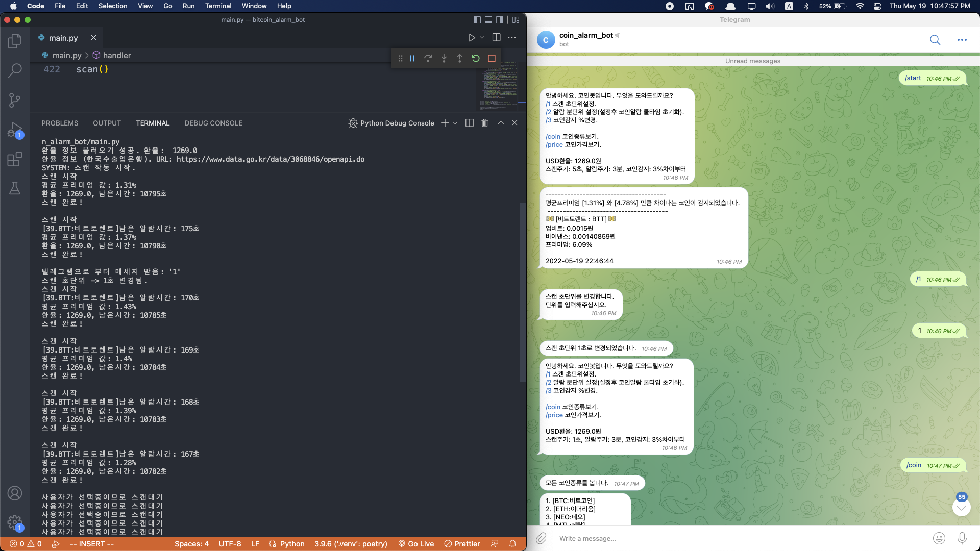Click the /coin command link in first bot message

[x=553, y=136]
